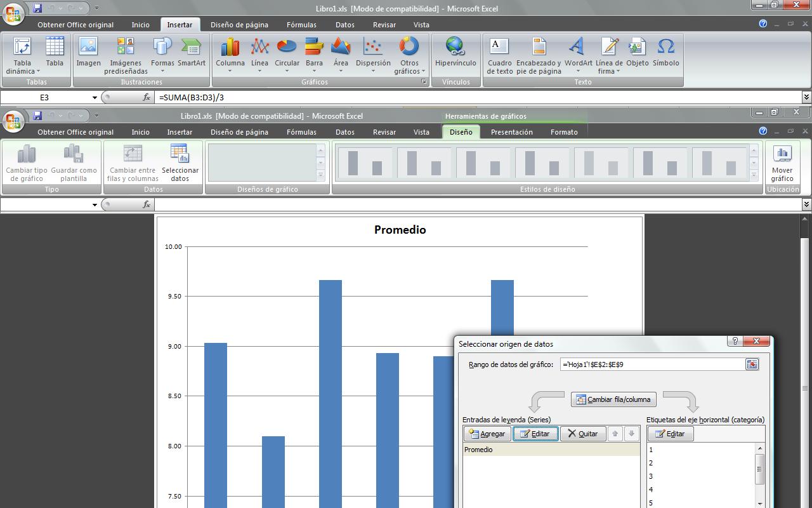Open the Vista tab in chart window
This screenshot has height=508, width=812.
(421, 132)
